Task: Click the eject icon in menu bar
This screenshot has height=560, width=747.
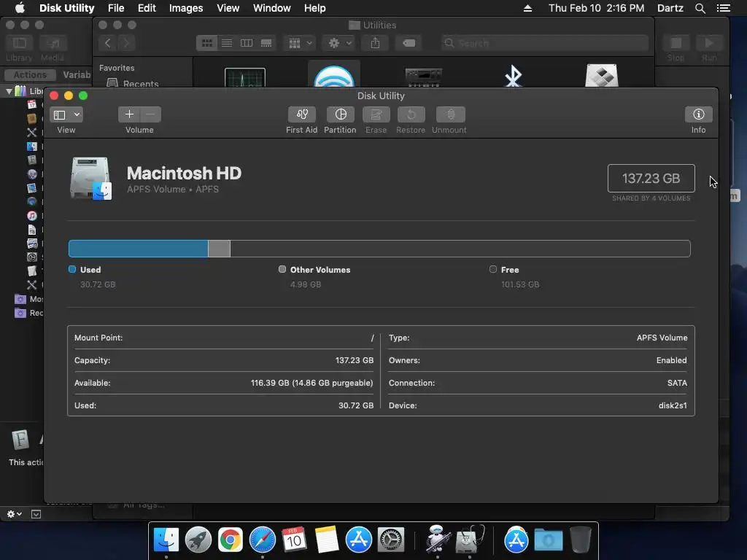Action: pos(528,8)
